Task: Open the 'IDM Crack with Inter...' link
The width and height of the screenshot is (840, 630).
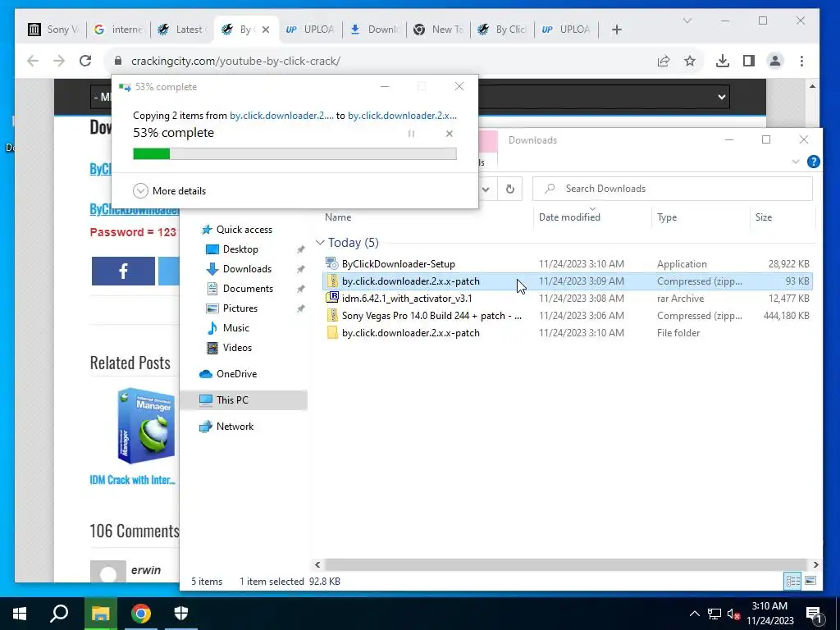Action: click(x=132, y=480)
